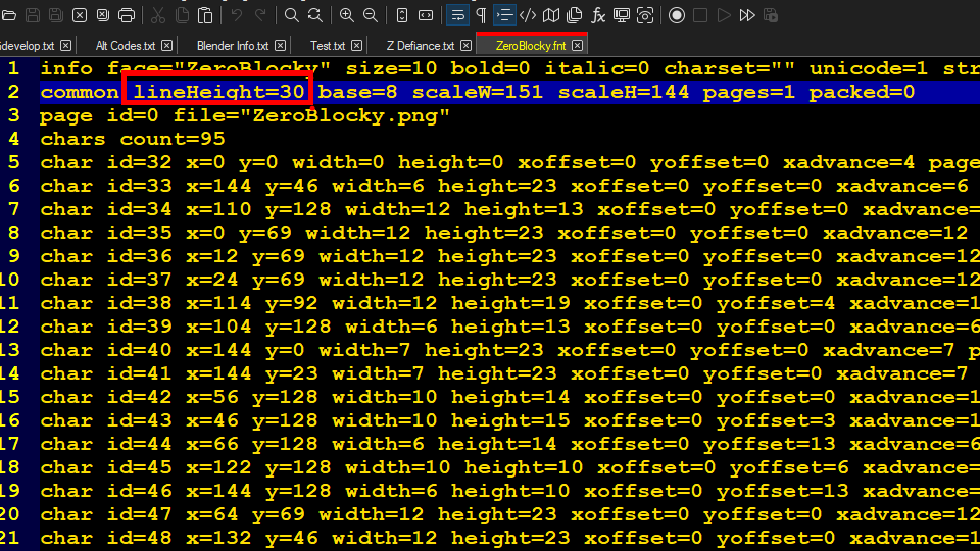Screen dimensions: 980x551
Task: Open the Z Defiance.txt tab
Action: click(420, 46)
